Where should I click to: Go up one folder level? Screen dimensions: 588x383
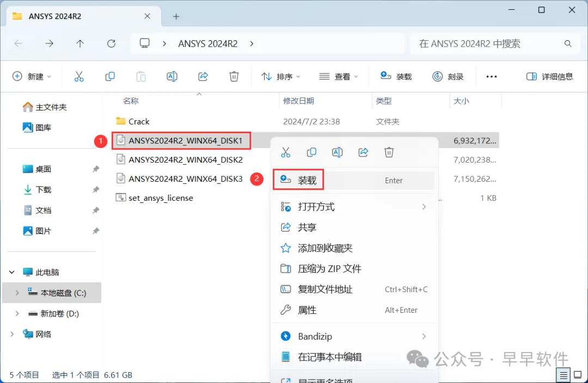pos(80,44)
